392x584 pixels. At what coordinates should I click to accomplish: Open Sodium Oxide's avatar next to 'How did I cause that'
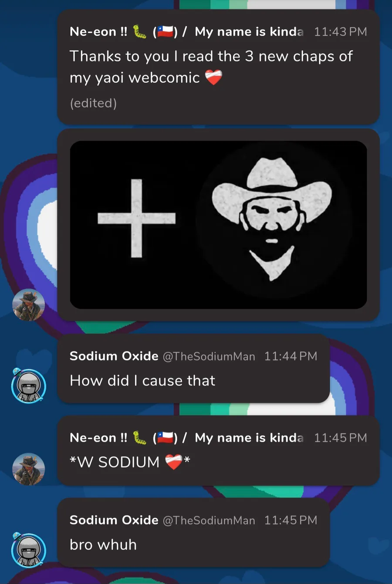[x=28, y=385]
